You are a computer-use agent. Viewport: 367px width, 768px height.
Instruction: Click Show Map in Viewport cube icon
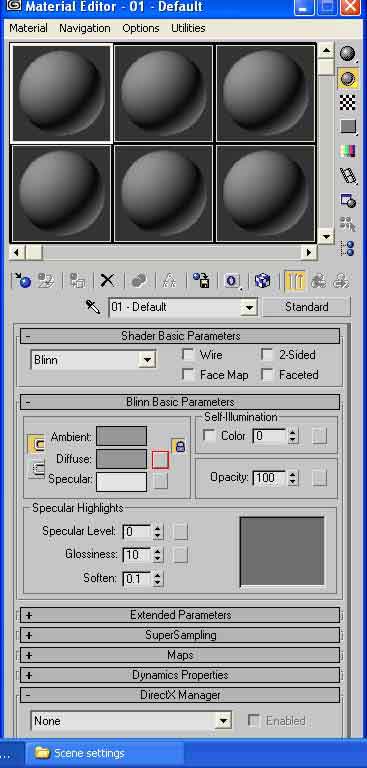tap(263, 281)
